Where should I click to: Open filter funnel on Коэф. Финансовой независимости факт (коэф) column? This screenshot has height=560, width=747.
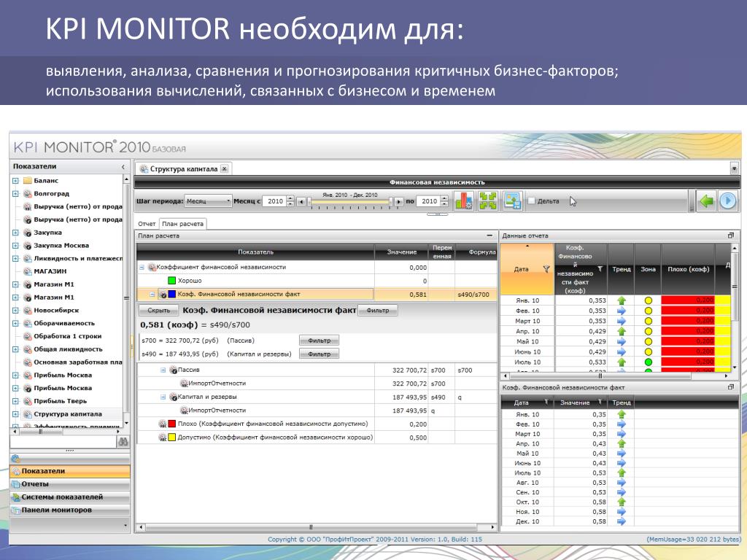click(x=600, y=269)
